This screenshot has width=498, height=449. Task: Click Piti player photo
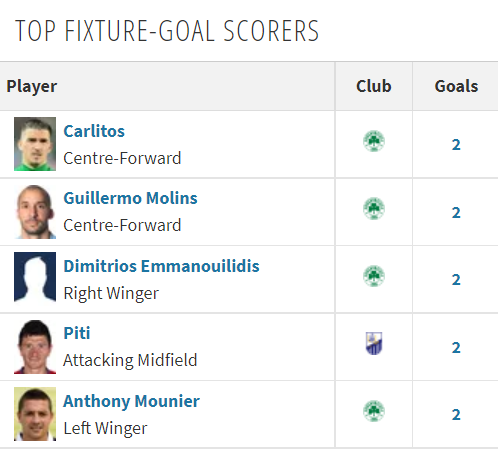click(35, 347)
